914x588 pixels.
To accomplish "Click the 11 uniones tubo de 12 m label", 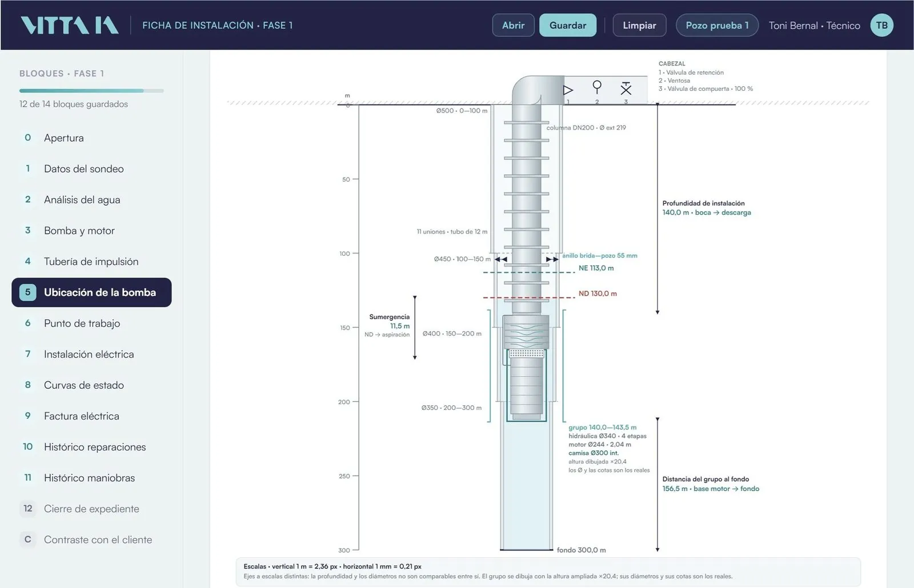I will coord(452,232).
